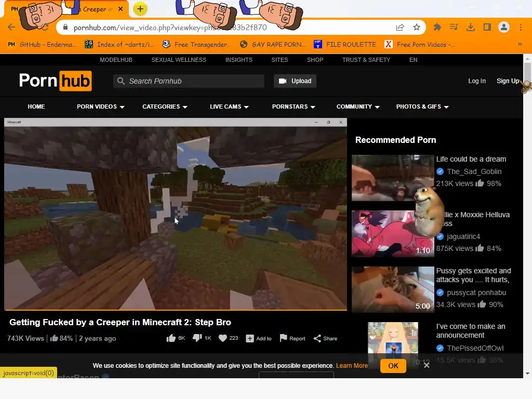Open the SEXUAL WELLNESS top link

179,60
